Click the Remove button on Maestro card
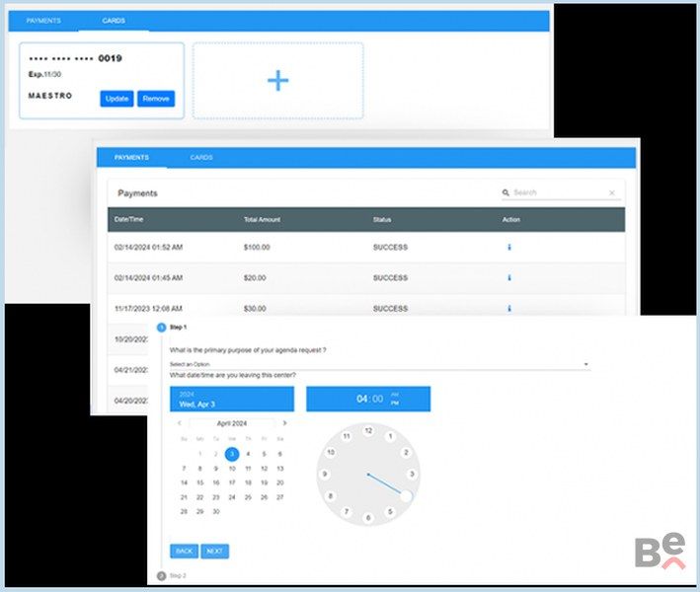 (155, 99)
